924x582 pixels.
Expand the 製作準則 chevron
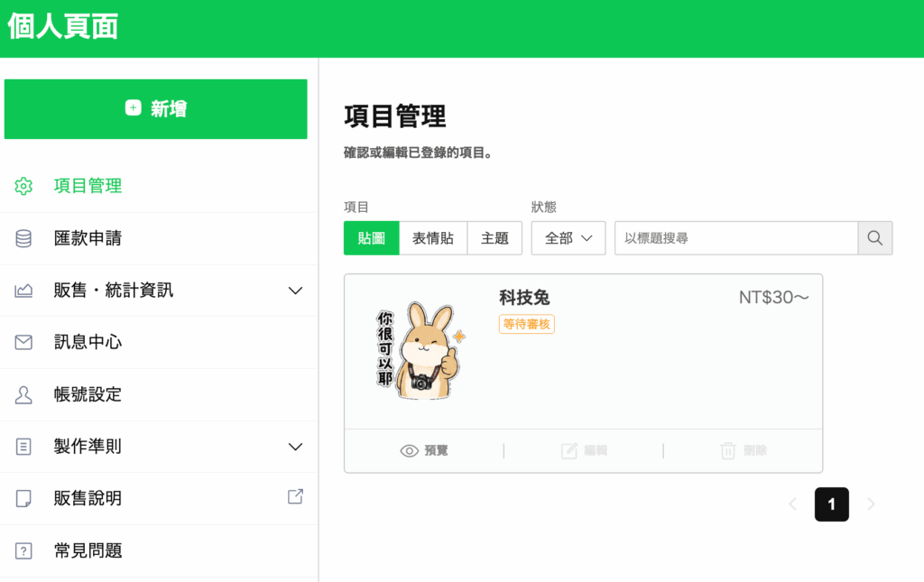[295, 447]
